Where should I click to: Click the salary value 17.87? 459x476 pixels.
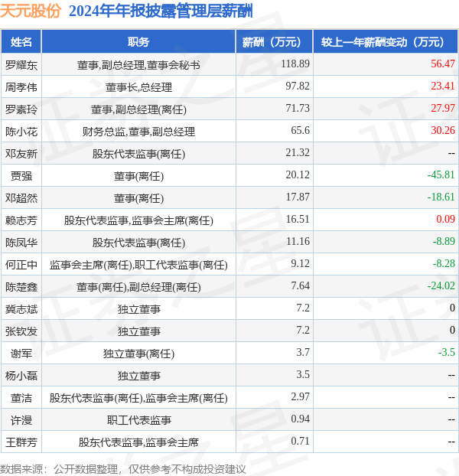coord(298,197)
